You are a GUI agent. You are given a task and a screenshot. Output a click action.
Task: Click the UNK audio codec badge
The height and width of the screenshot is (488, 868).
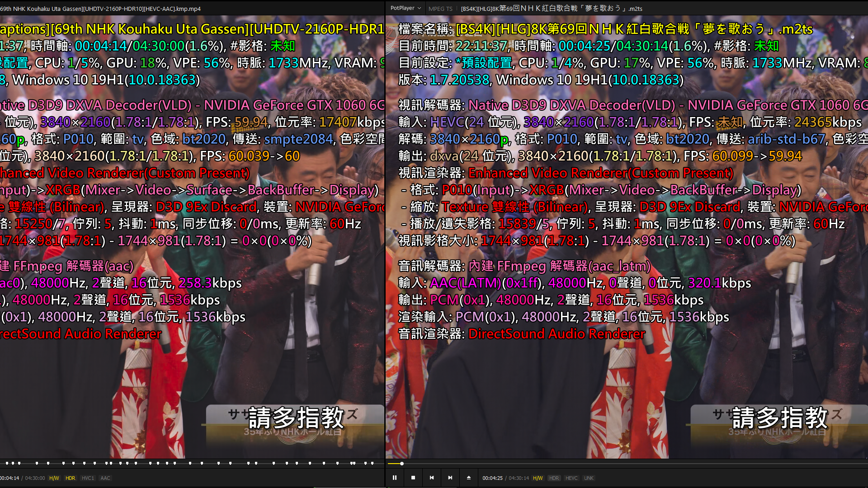point(589,478)
